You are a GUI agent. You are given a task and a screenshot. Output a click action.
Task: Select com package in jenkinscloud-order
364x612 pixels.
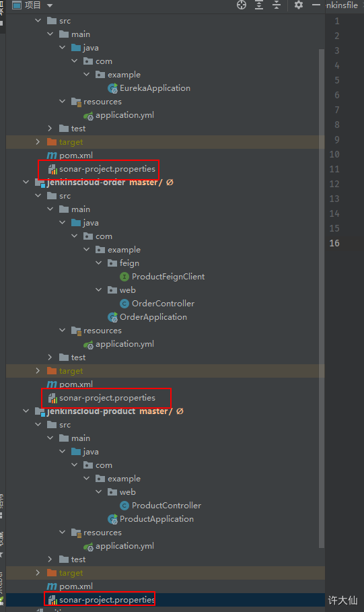104,236
